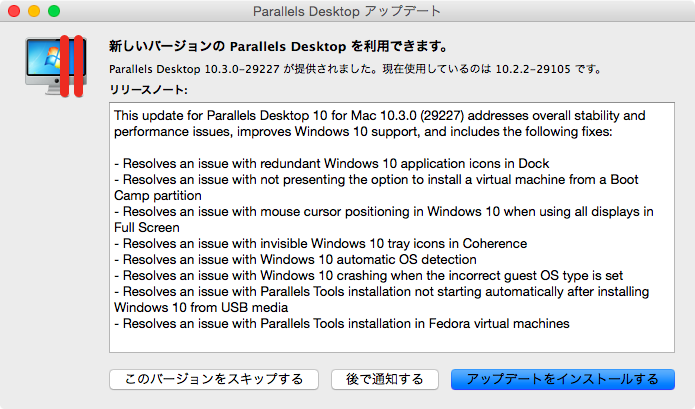
Task: Click the リリースノート label
Action: [148, 90]
